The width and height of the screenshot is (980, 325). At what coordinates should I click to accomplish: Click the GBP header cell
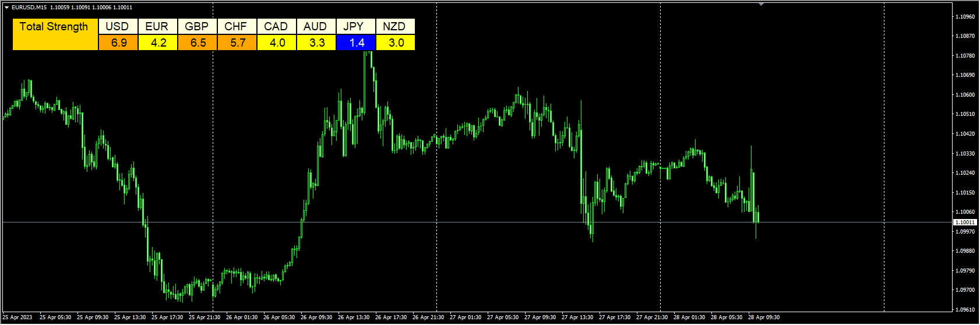(197, 26)
